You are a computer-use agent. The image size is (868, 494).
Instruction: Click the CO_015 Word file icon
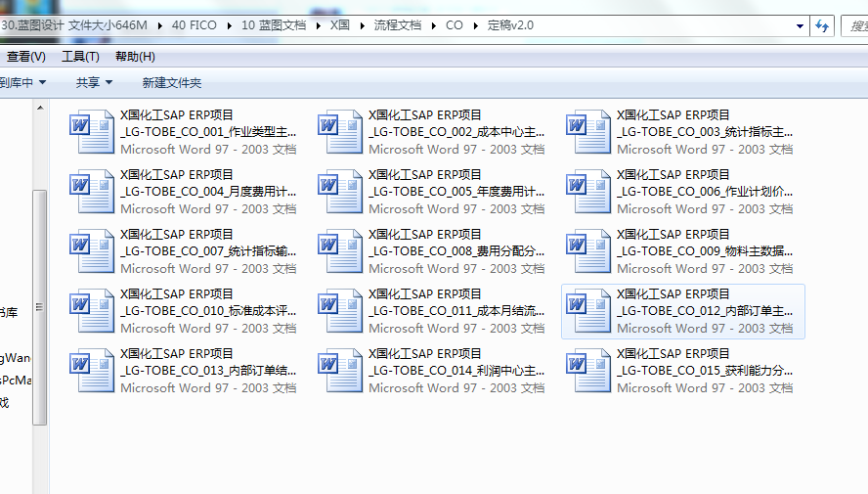coord(588,371)
